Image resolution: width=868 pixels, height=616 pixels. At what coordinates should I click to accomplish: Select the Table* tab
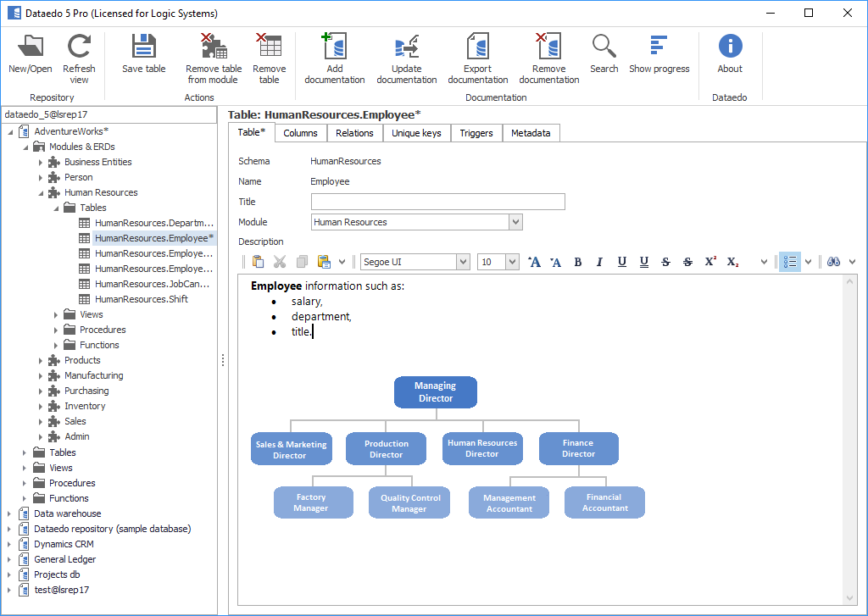click(251, 132)
